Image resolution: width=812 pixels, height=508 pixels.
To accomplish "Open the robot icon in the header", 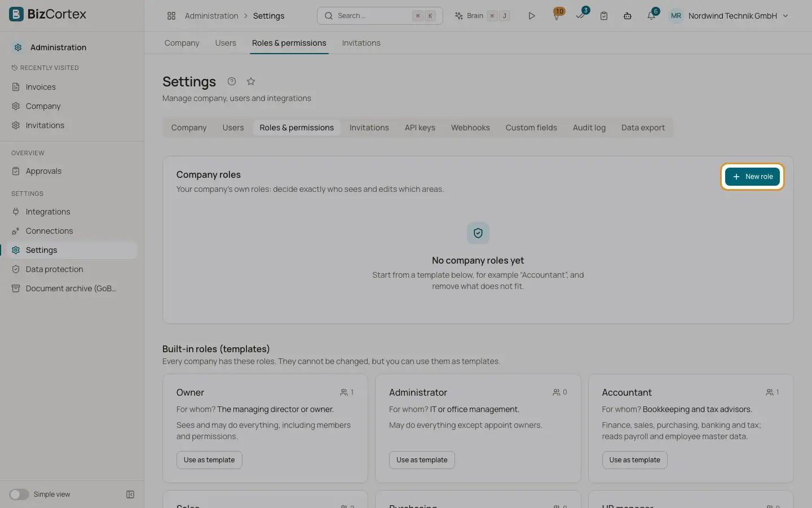I will (628, 16).
